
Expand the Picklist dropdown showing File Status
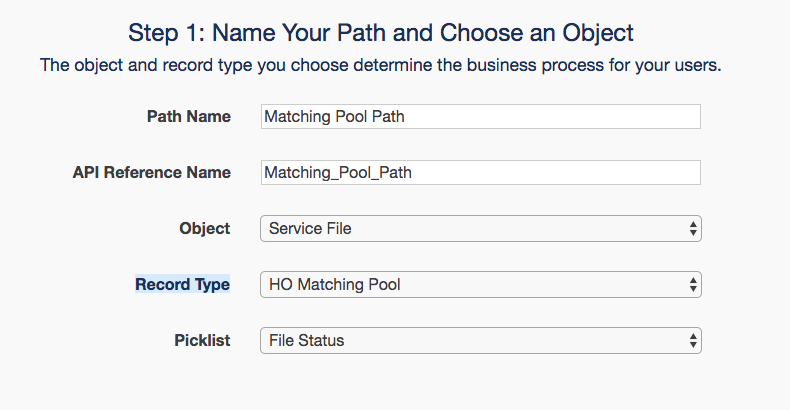click(480, 341)
